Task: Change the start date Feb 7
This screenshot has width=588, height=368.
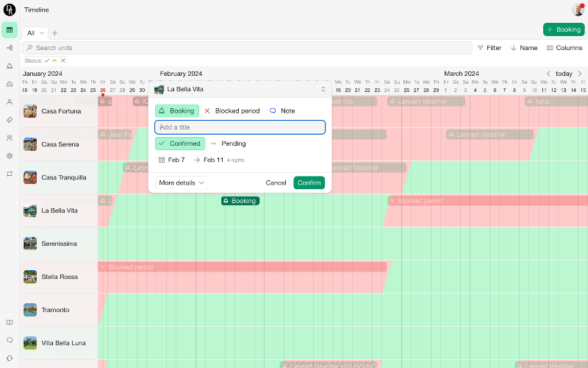Action: (176, 160)
